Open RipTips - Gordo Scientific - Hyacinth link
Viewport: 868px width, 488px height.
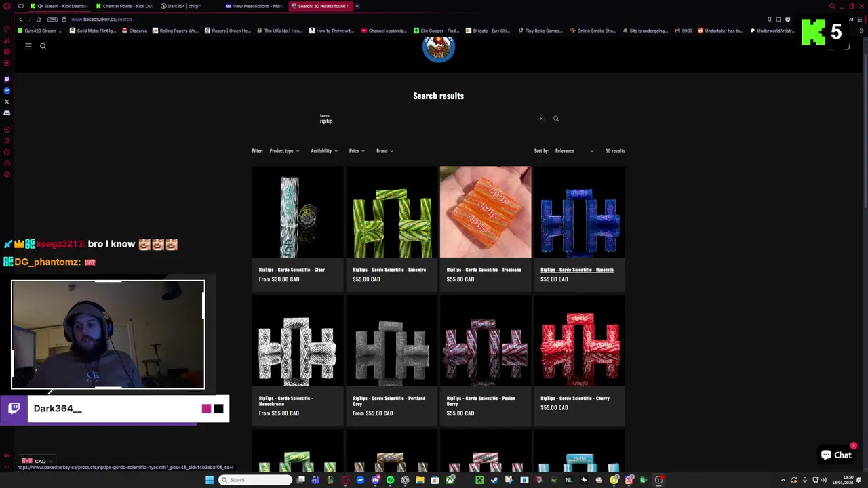pos(577,270)
